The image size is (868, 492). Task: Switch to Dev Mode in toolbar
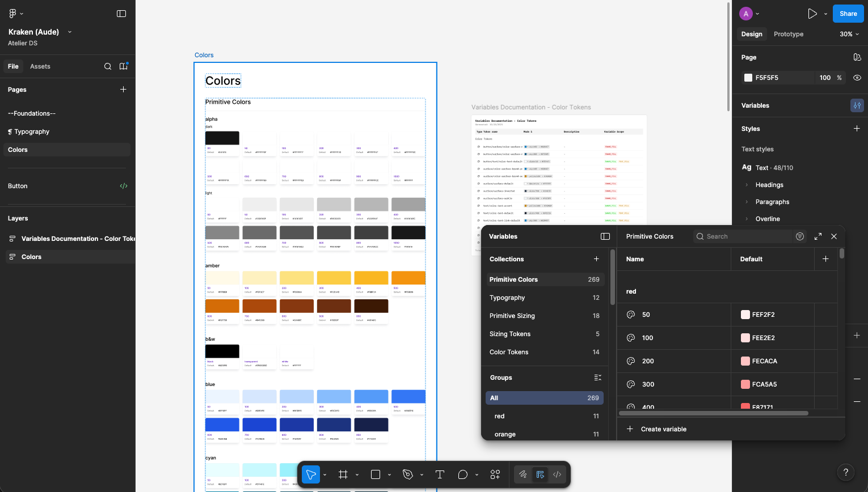pyautogui.click(x=557, y=474)
